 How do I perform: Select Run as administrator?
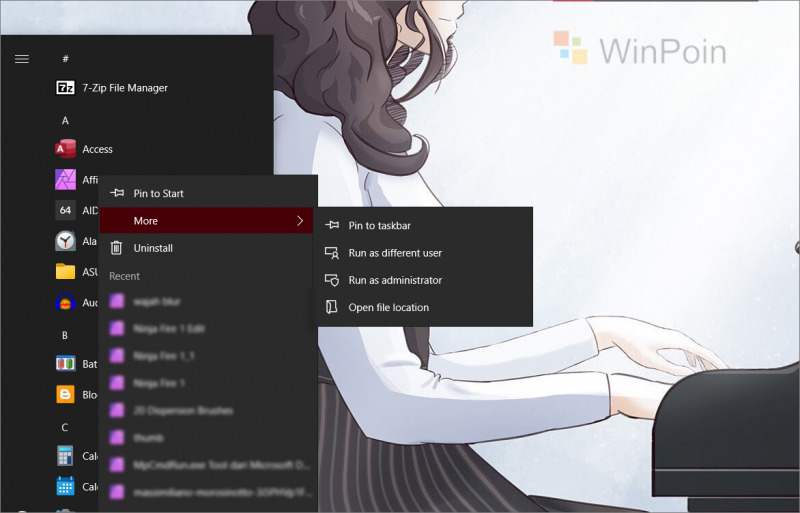pos(424,280)
